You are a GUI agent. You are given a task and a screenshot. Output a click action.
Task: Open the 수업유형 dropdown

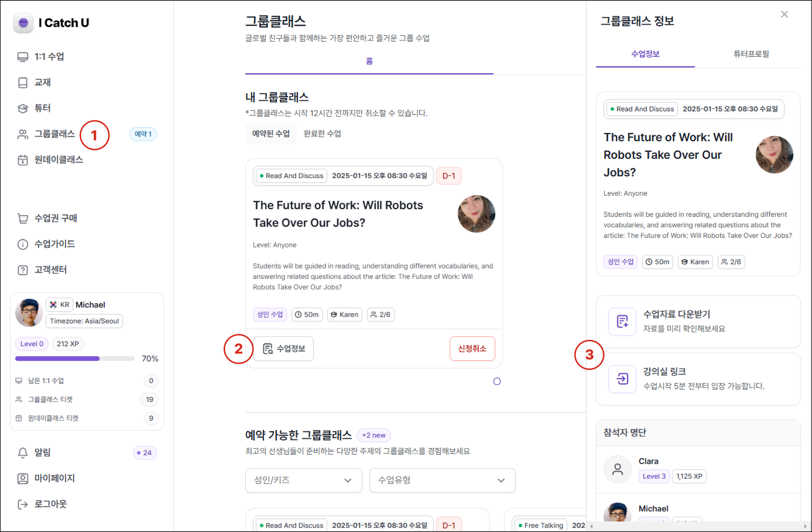point(442,480)
